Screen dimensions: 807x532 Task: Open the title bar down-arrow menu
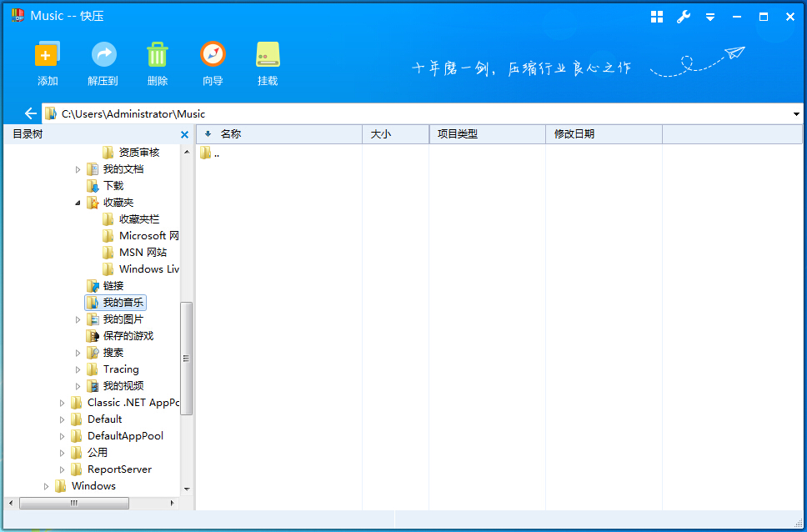[710, 16]
